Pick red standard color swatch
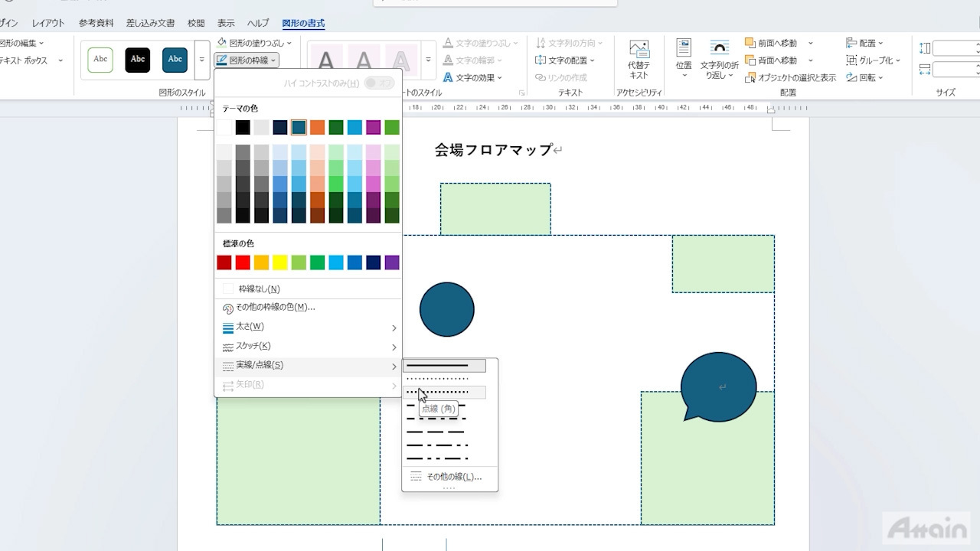 click(243, 262)
